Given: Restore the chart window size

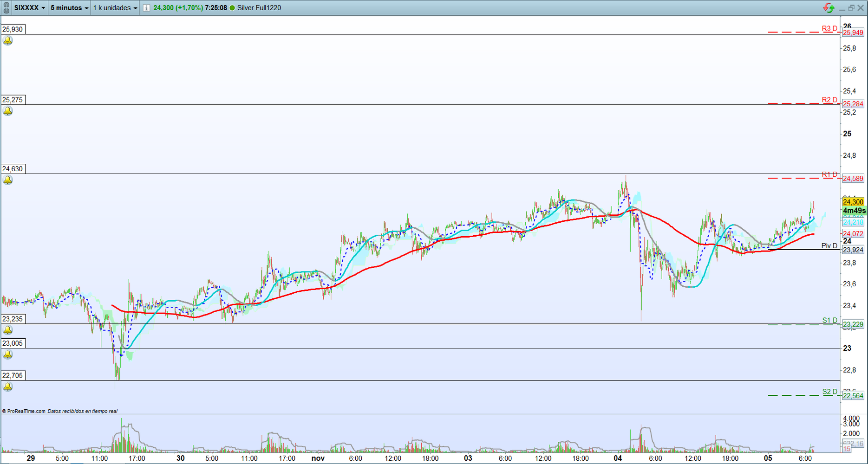Looking at the screenshot, I should coord(851,8).
